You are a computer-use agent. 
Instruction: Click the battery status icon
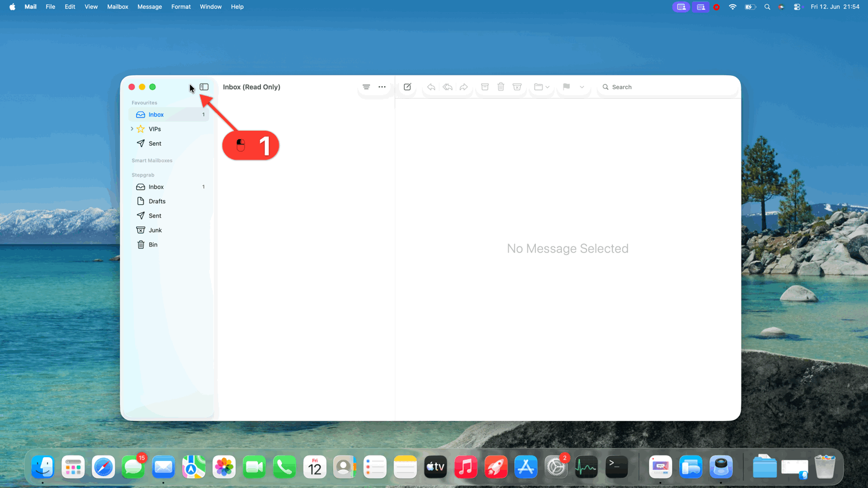click(x=750, y=7)
